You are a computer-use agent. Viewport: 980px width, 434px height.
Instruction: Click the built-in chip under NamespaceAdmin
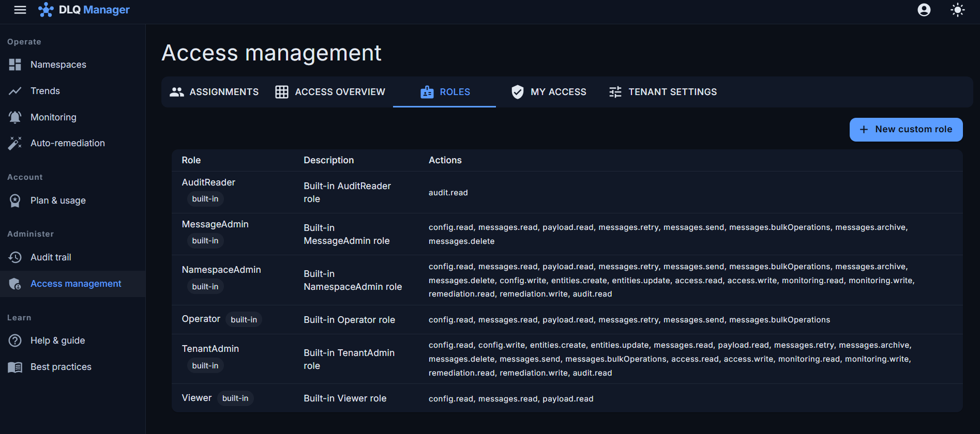coord(205,287)
